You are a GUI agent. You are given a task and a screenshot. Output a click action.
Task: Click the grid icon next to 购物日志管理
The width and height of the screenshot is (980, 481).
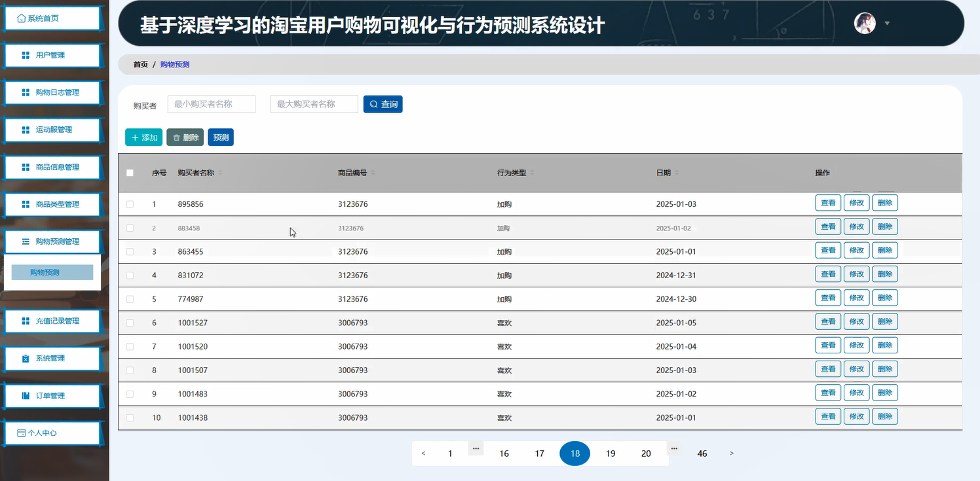pos(26,93)
